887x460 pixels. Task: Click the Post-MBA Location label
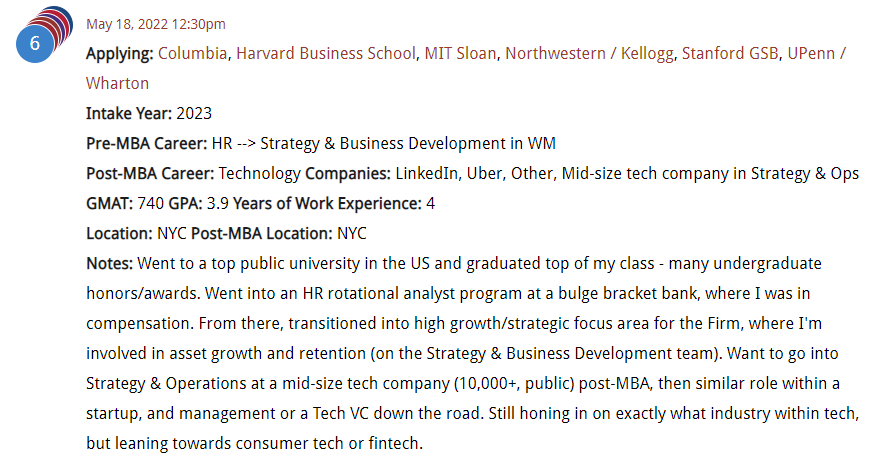pyautogui.click(x=262, y=233)
